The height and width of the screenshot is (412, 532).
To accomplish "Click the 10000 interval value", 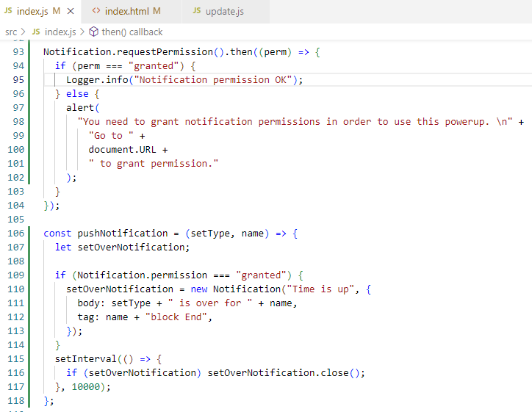I will click(x=86, y=387).
